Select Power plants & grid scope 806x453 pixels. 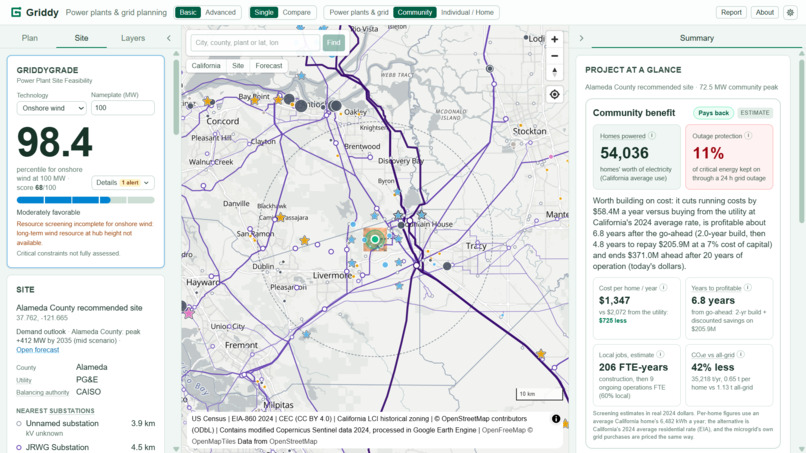[x=359, y=12]
